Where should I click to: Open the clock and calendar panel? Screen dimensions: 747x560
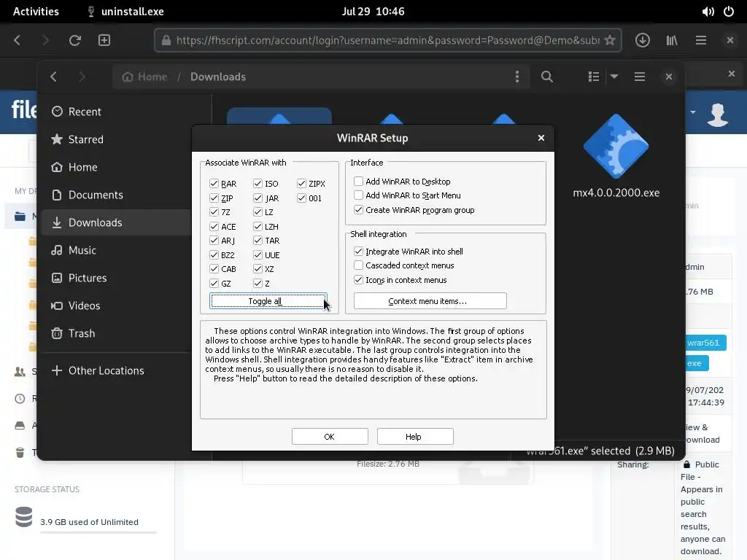[x=373, y=12]
